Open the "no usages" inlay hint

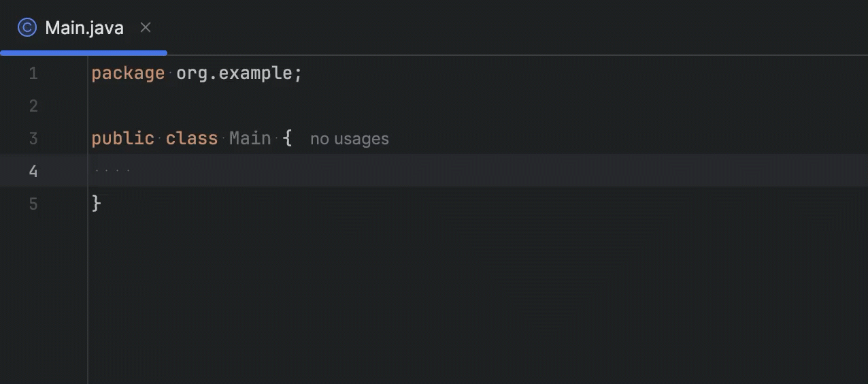349,139
